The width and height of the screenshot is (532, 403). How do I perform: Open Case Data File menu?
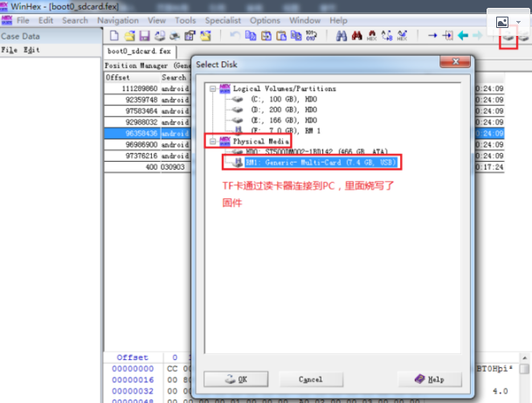pyautogui.click(x=9, y=50)
